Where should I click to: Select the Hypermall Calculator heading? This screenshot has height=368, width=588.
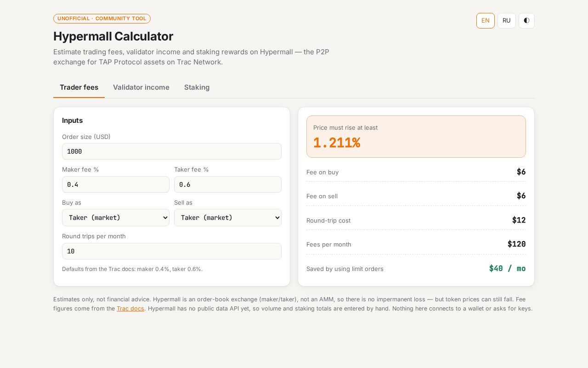click(113, 36)
